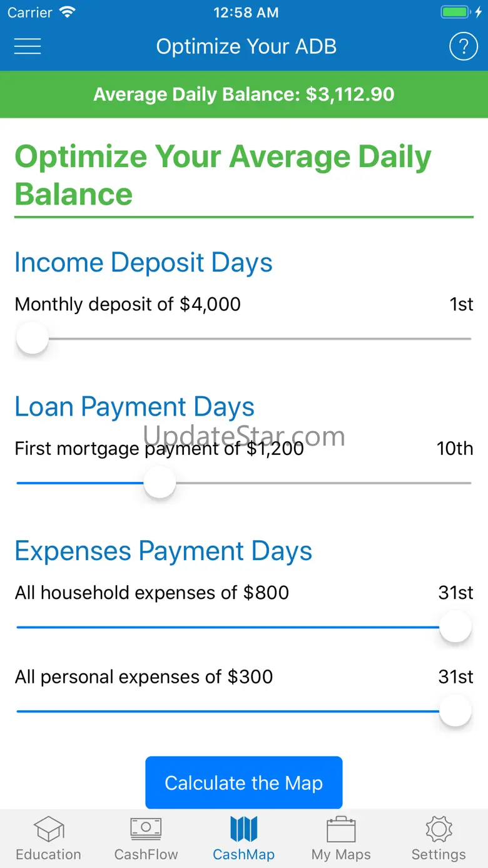Select the CashMap tab
Viewport: 488px width, 868px height.
tap(243, 838)
